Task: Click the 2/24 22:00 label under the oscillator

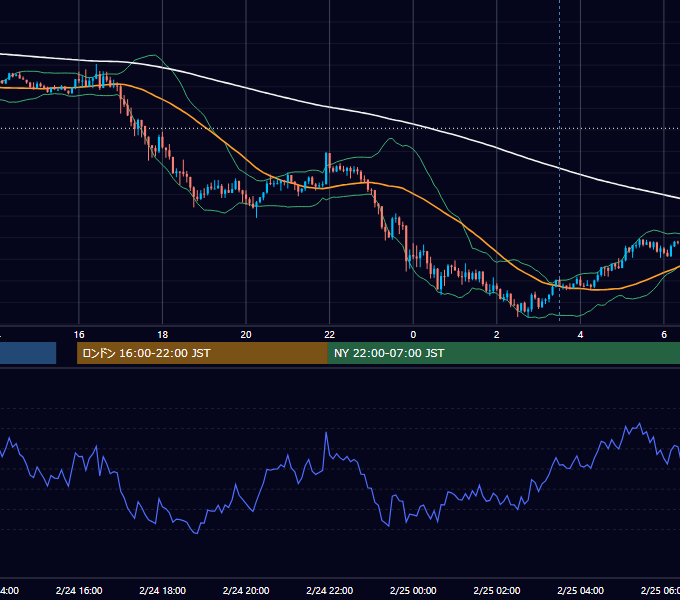Action: (x=330, y=590)
